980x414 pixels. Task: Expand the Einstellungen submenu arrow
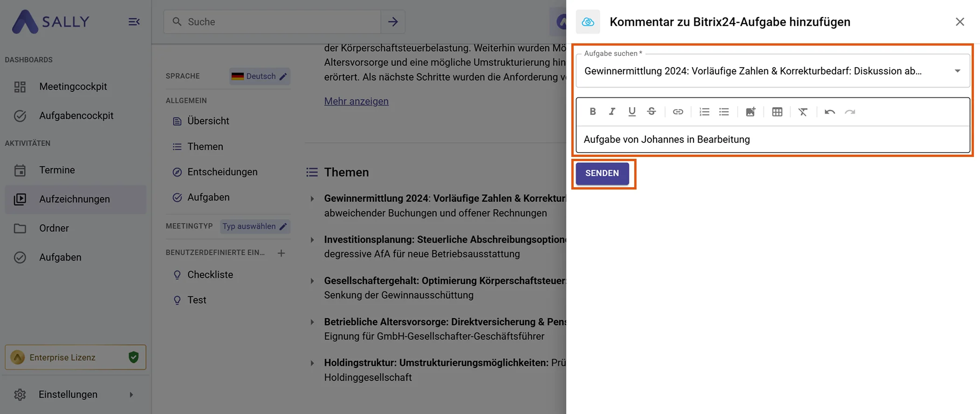click(131, 394)
